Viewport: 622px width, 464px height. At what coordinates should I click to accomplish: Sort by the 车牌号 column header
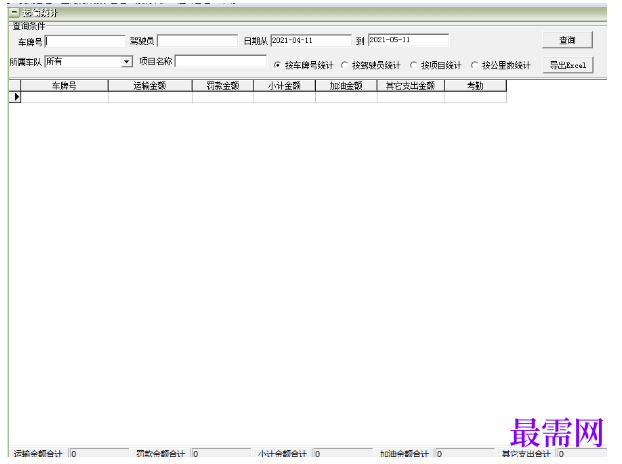(x=65, y=85)
